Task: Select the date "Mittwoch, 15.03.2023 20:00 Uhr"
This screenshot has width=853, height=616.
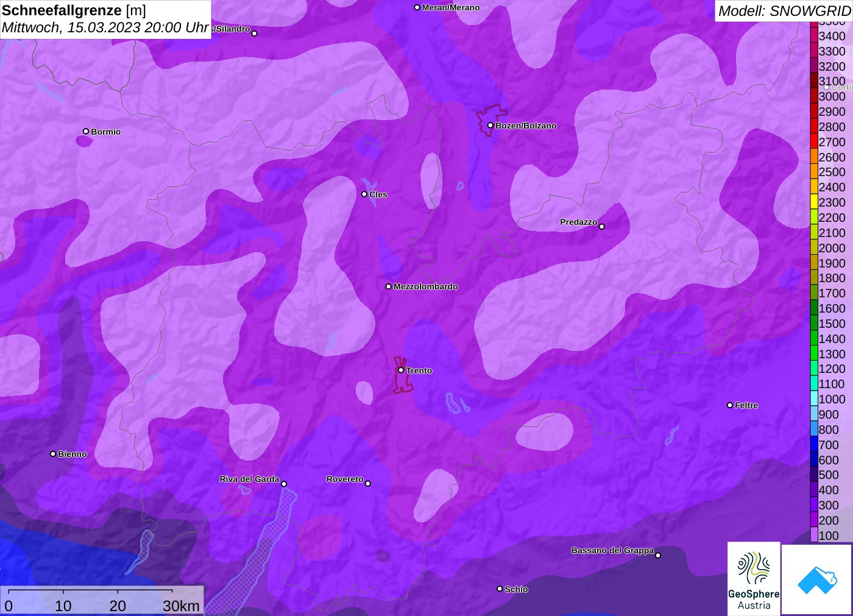Action: [x=105, y=27]
